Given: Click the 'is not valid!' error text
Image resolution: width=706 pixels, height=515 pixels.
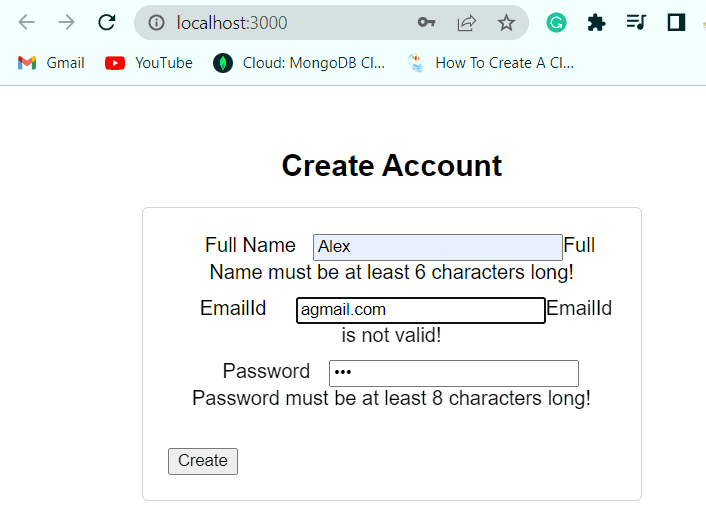Looking at the screenshot, I should [391, 335].
